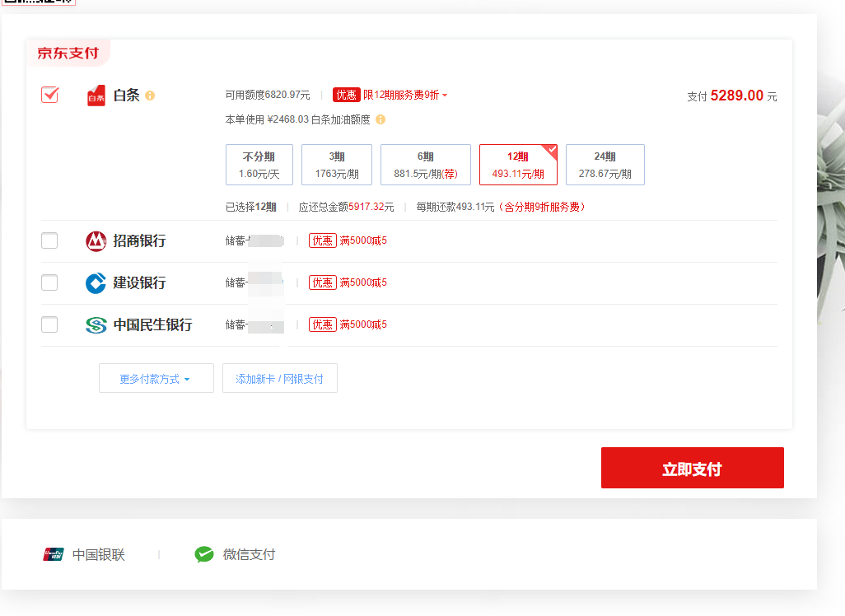
Task: Choose 中国银联 payment method
Action: coord(84,554)
